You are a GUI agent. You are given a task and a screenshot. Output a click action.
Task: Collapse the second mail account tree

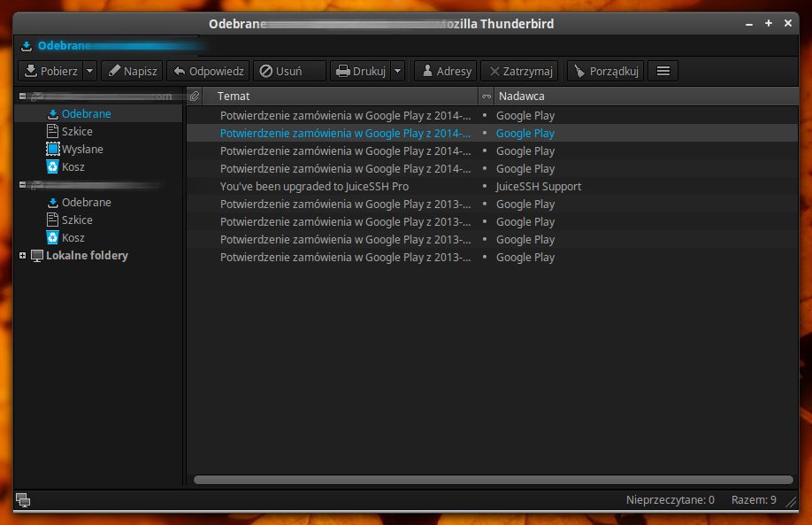point(22,184)
